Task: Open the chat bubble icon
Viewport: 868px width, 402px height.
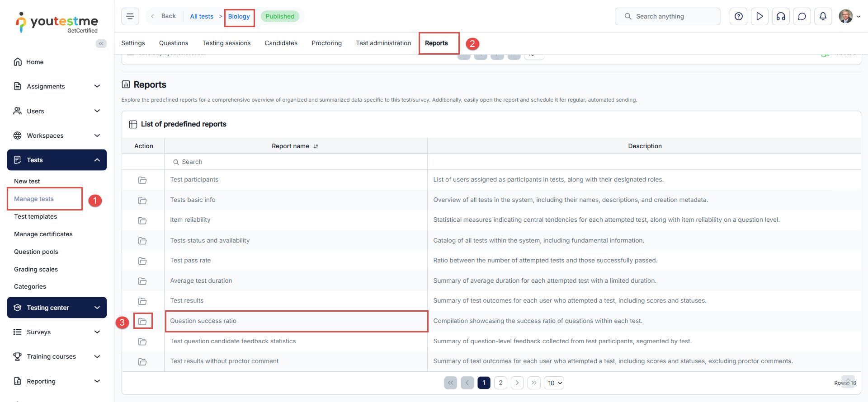Action: pyautogui.click(x=802, y=16)
